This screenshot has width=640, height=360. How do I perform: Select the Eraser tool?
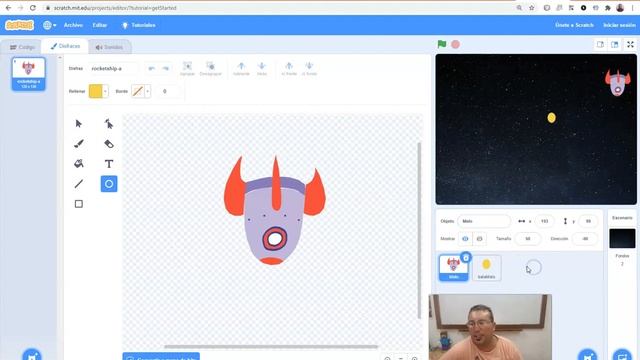[109, 144]
